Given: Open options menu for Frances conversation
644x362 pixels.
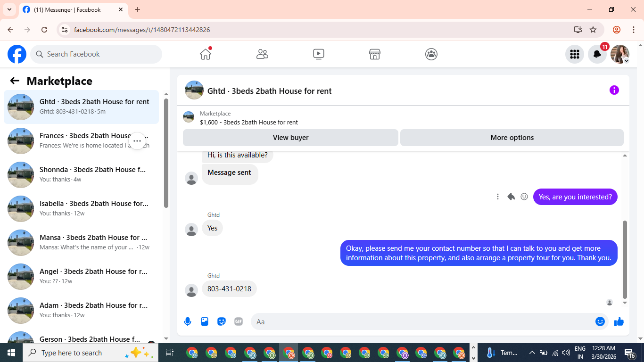Looking at the screenshot, I should 137,141.
